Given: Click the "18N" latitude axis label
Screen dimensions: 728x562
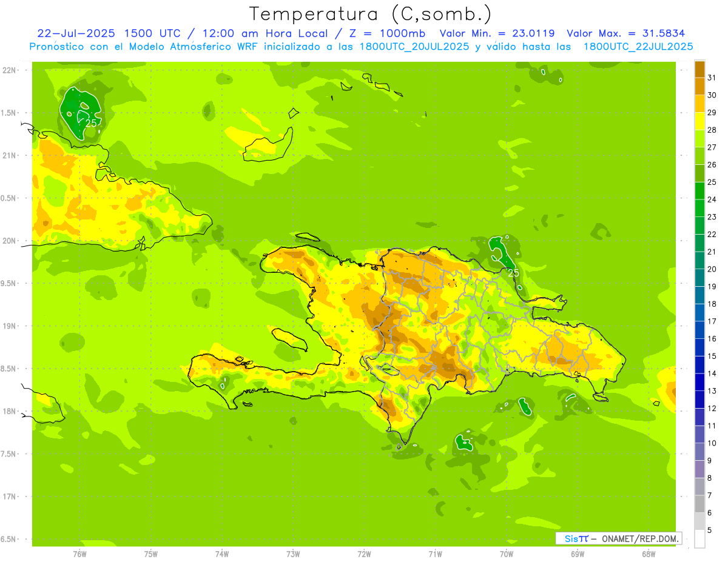Looking at the screenshot, I should [9, 411].
